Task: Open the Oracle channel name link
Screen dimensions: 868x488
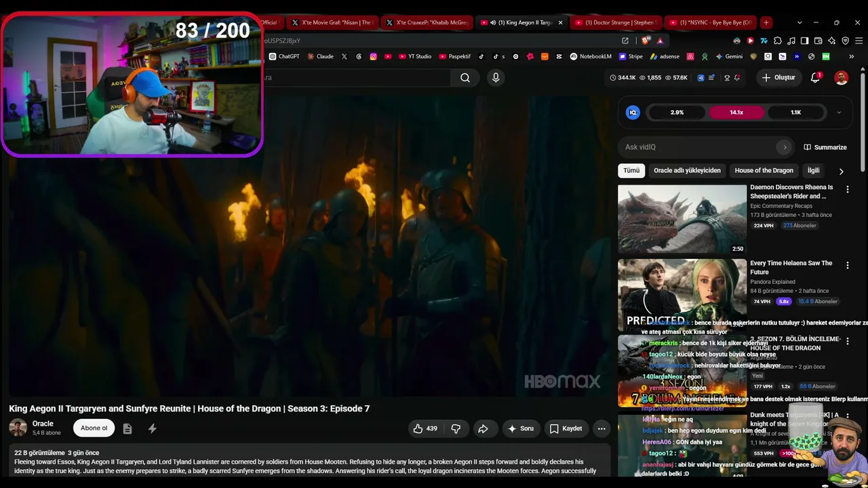Action: (x=43, y=424)
